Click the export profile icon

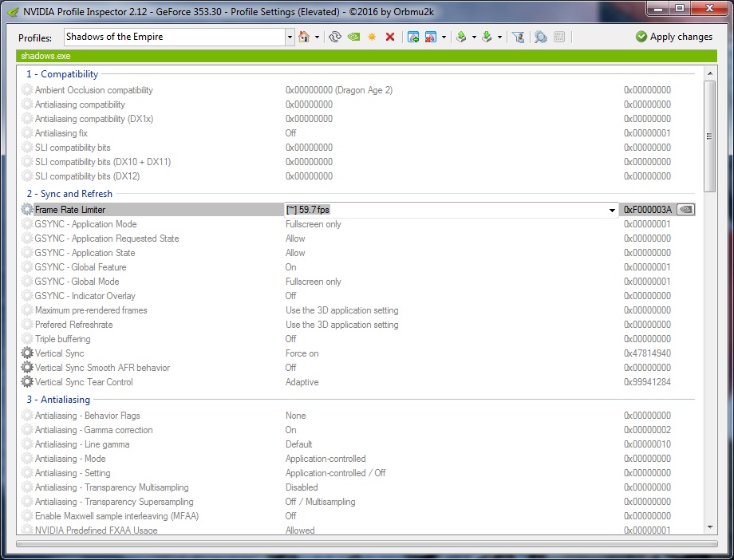click(x=461, y=37)
